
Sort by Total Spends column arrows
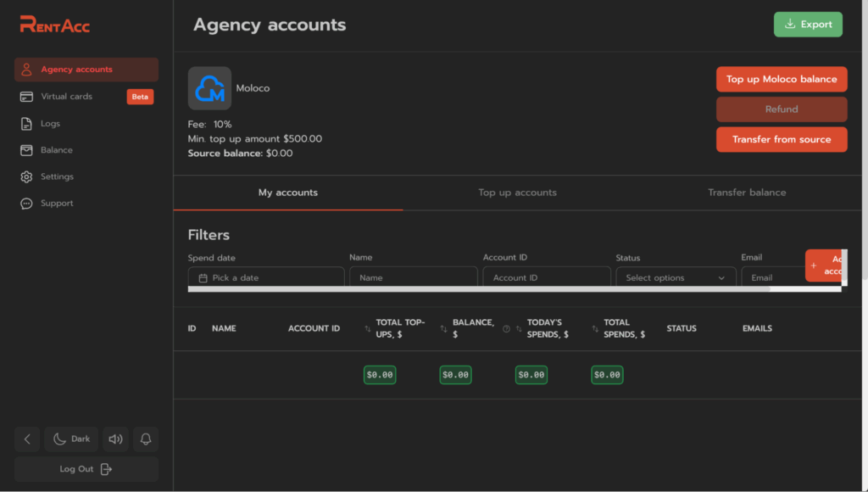pyautogui.click(x=595, y=328)
